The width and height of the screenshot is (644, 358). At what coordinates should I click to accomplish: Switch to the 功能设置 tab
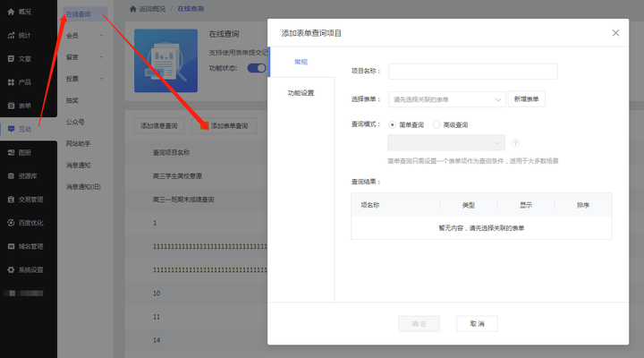coord(301,93)
